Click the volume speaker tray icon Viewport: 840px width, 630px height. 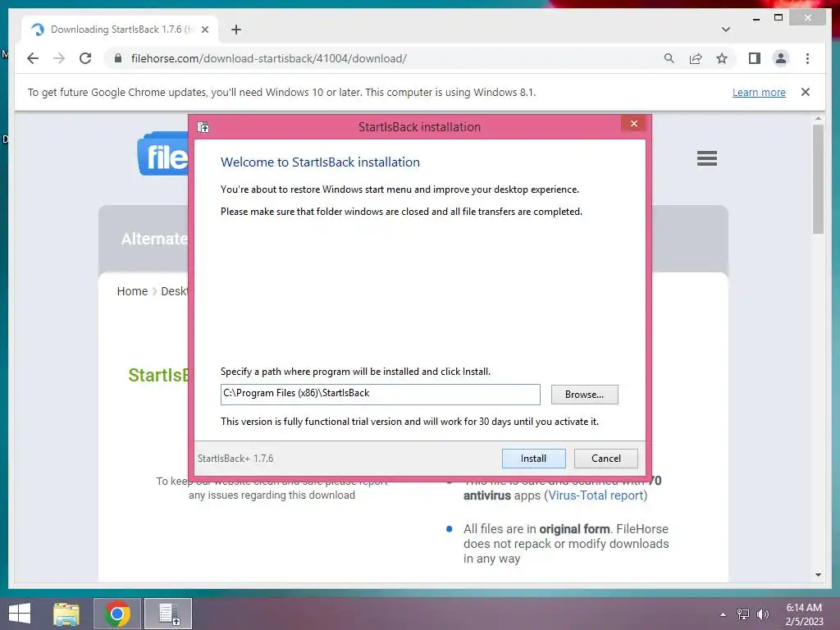[763, 614]
